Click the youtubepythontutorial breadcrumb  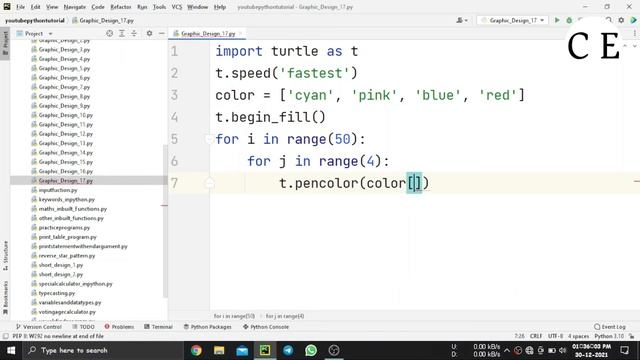35,20
